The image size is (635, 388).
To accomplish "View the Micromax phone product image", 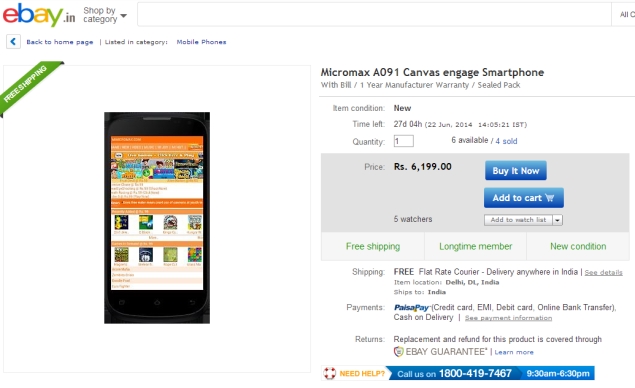I will 157,218.
